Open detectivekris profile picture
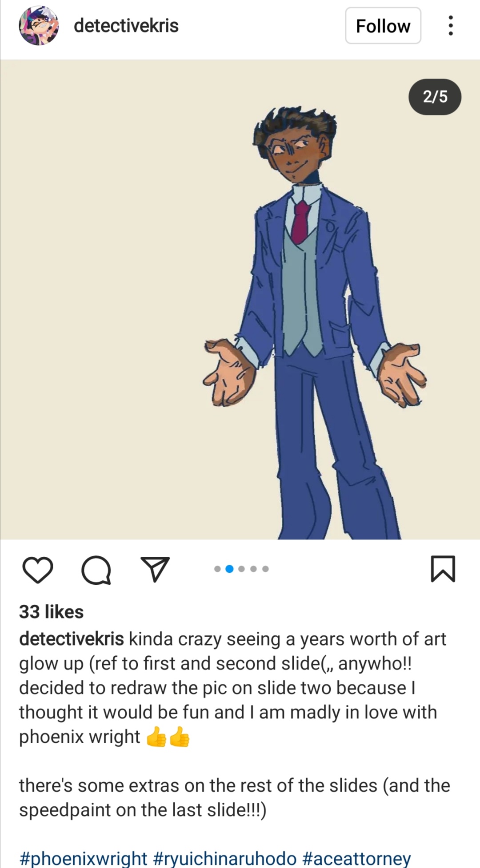 [39, 26]
